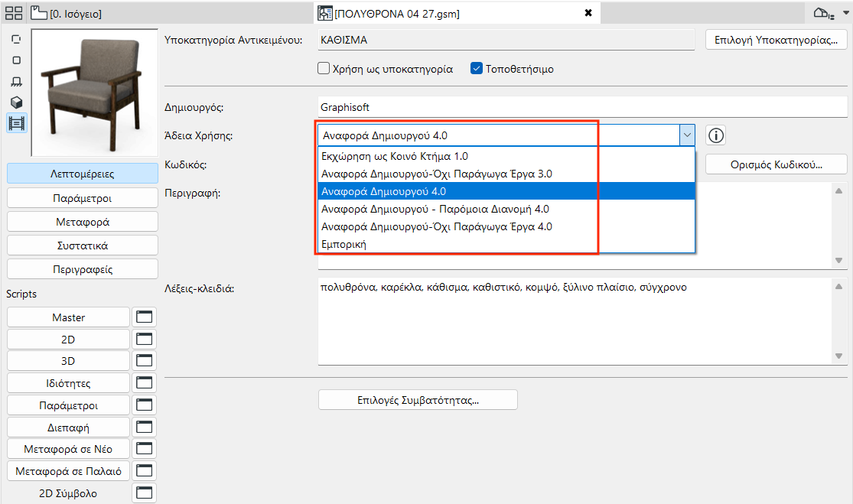Open separate window icon for Μεταφορά σε Νέο
Screen dimensions: 853x504
144,448
